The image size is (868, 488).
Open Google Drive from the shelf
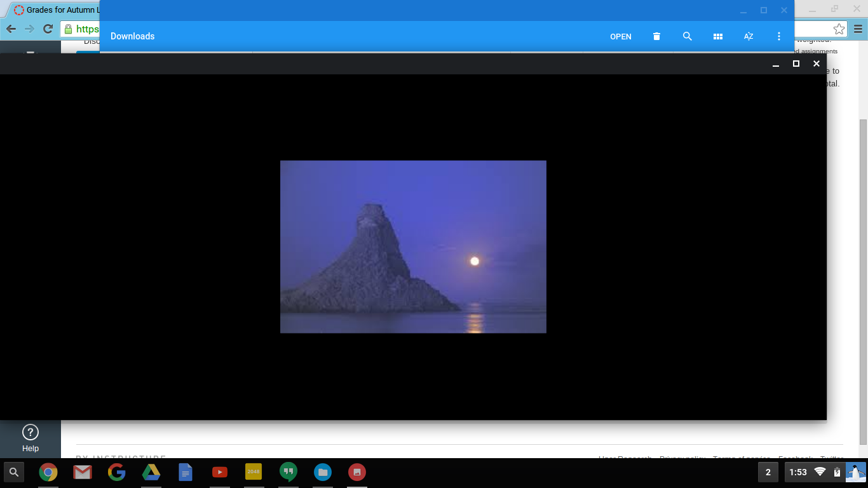(151, 472)
